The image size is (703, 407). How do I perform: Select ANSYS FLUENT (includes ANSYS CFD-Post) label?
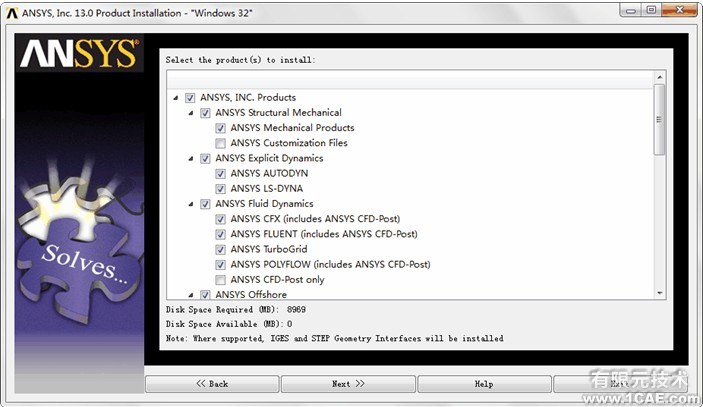pos(324,234)
